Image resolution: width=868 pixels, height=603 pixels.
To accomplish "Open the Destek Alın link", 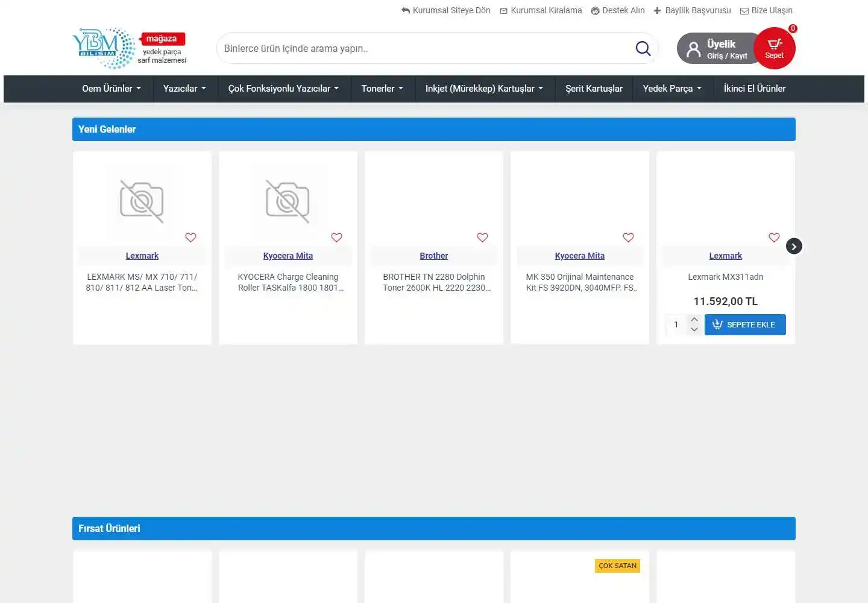I will point(618,10).
